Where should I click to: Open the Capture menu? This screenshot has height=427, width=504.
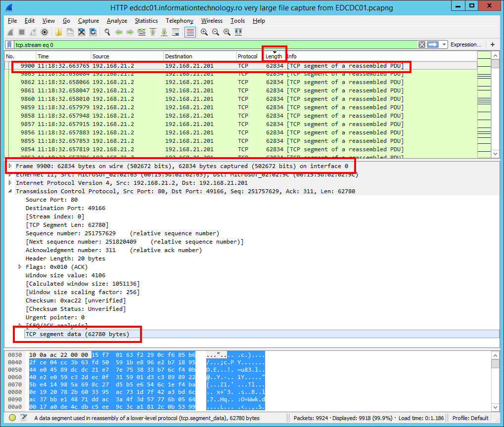point(89,21)
